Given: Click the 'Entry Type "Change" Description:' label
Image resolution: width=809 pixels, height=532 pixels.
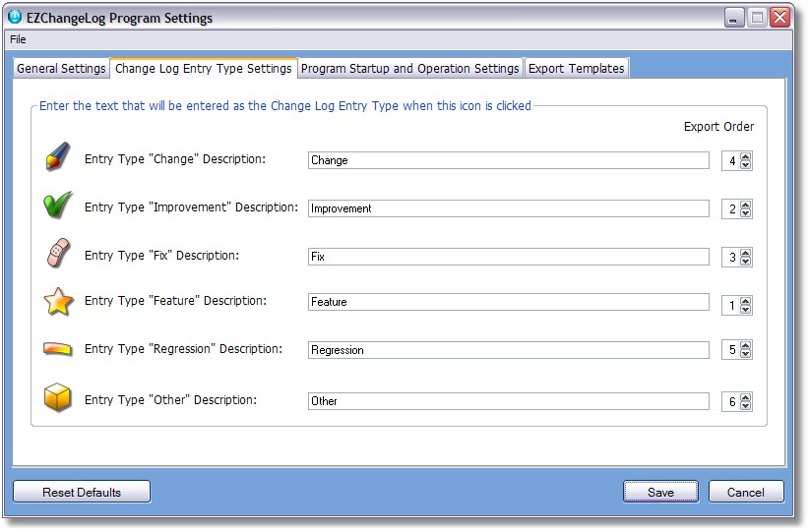Looking at the screenshot, I should point(175,158).
